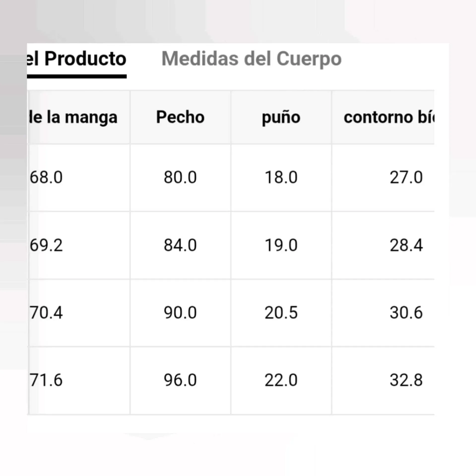Click the 22.0 cuff value
The width and height of the screenshot is (476, 476).
281,380
